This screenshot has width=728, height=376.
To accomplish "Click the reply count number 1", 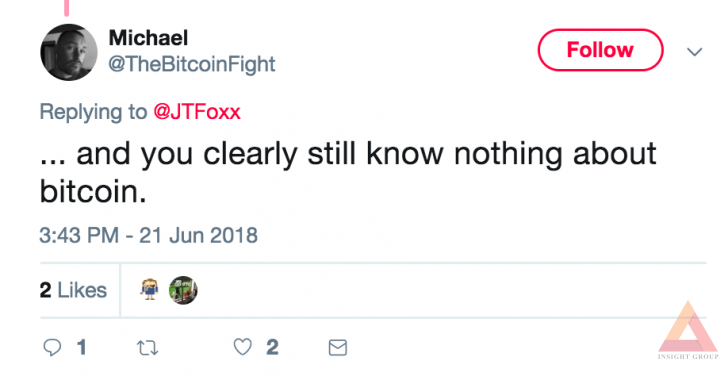I will coord(82,347).
